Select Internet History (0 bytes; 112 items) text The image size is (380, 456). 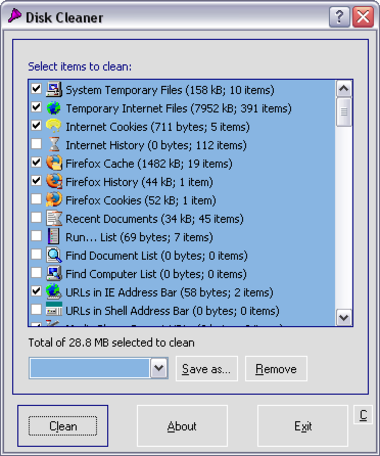[156, 145]
